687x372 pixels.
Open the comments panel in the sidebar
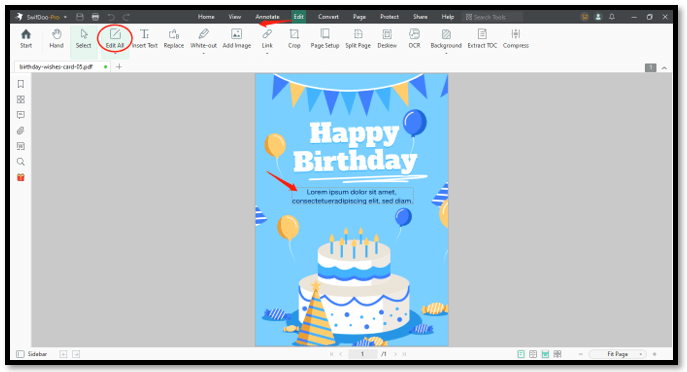21,115
